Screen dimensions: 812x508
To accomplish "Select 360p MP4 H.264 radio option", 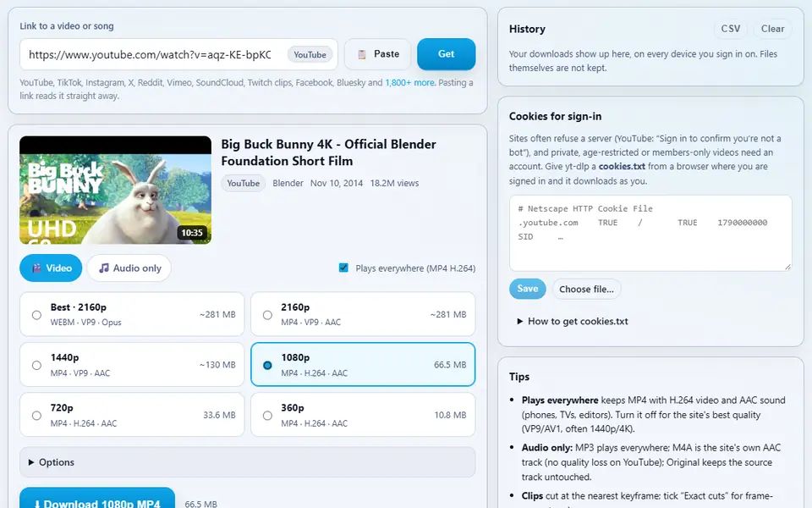I will click(267, 415).
